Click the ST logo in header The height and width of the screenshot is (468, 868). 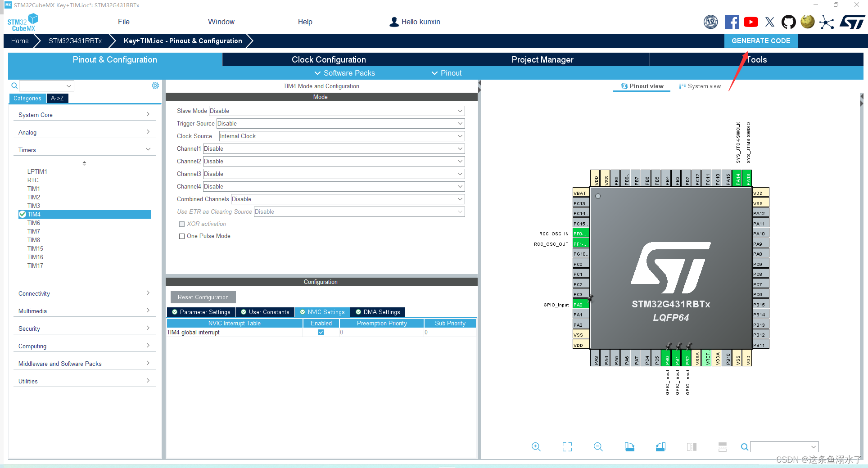pos(852,22)
